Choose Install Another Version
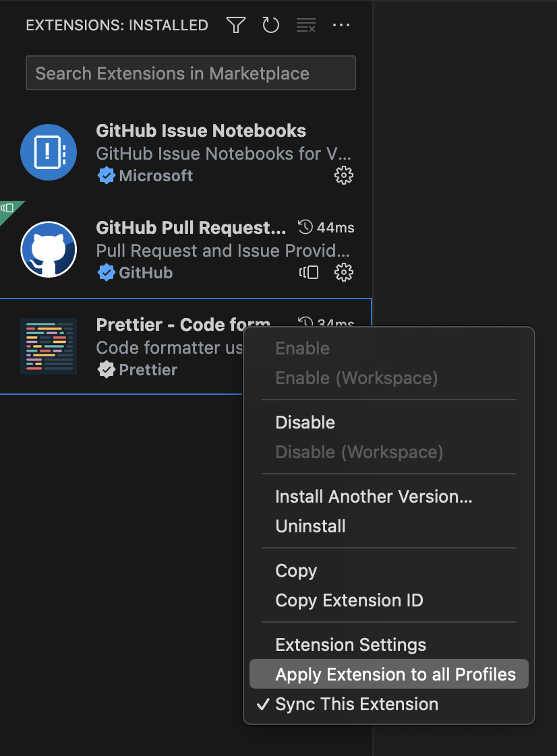 374,497
